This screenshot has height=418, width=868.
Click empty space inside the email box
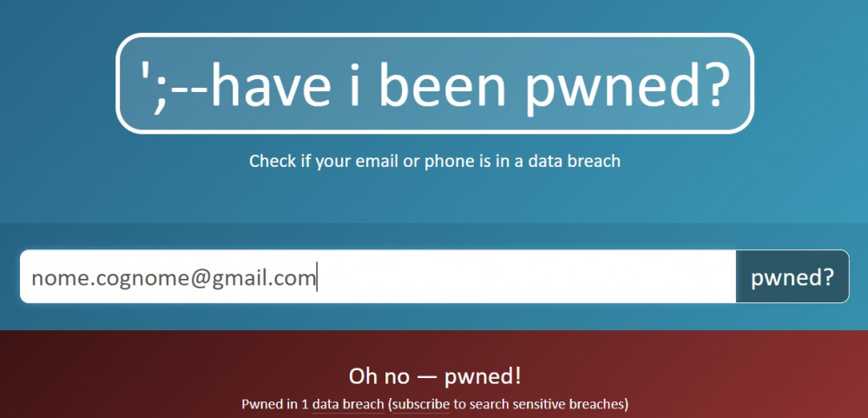coord(526,276)
